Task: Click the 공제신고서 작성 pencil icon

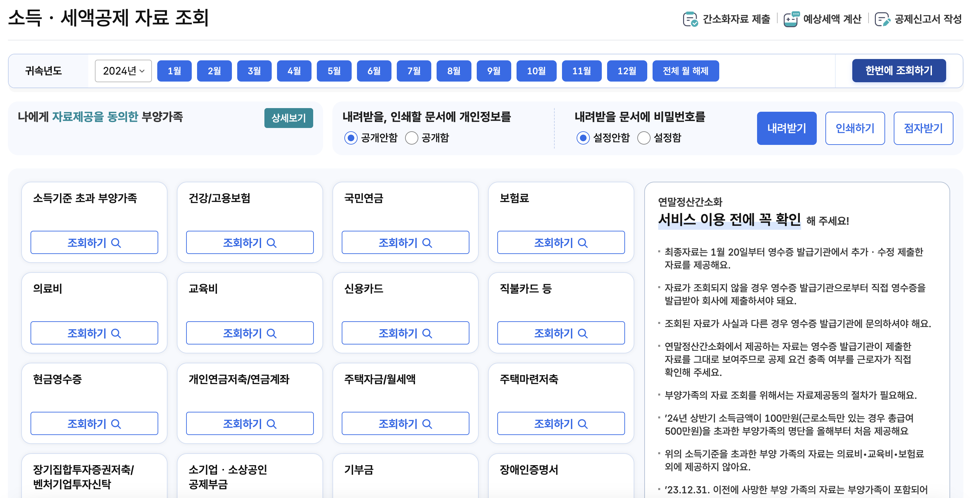Action: (882, 19)
